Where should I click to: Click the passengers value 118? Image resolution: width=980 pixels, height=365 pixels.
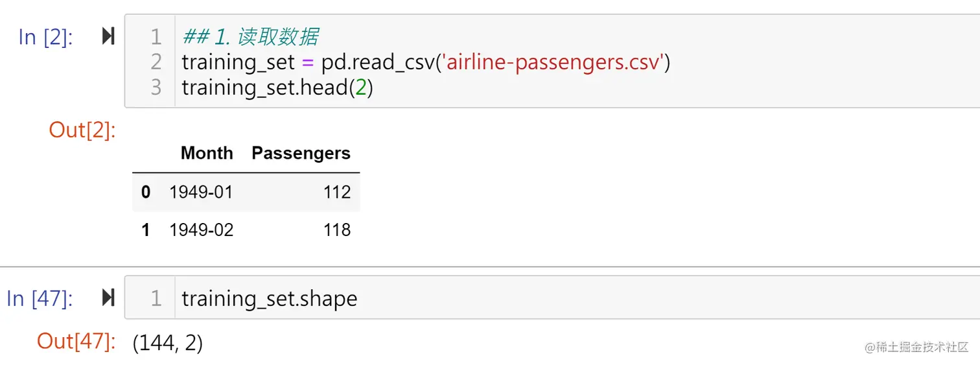point(337,230)
